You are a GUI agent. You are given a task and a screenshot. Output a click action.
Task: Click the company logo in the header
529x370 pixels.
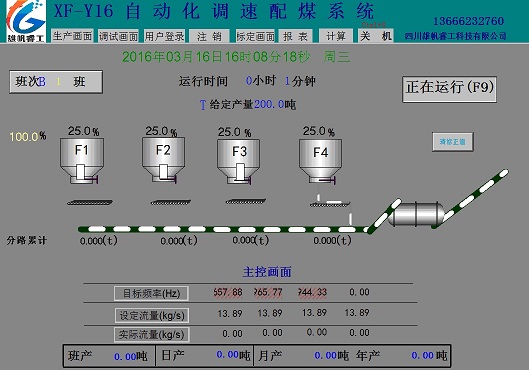pyautogui.click(x=26, y=21)
